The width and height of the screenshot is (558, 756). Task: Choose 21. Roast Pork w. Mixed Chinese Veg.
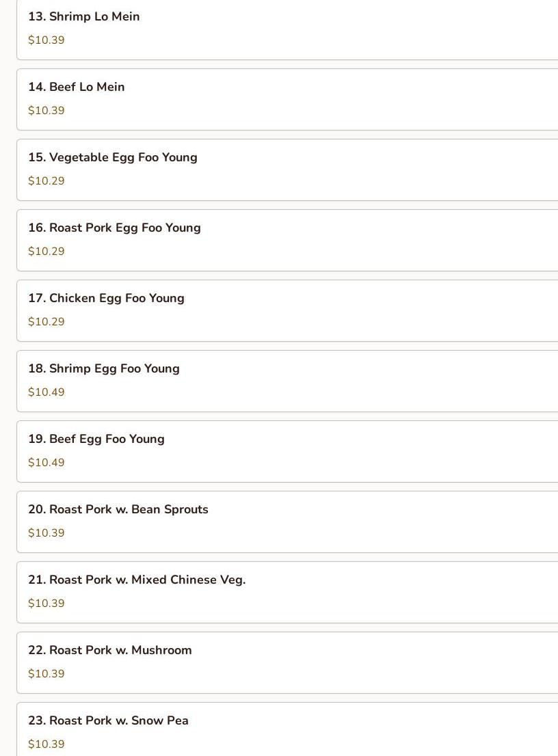click(x=287, y=592)
